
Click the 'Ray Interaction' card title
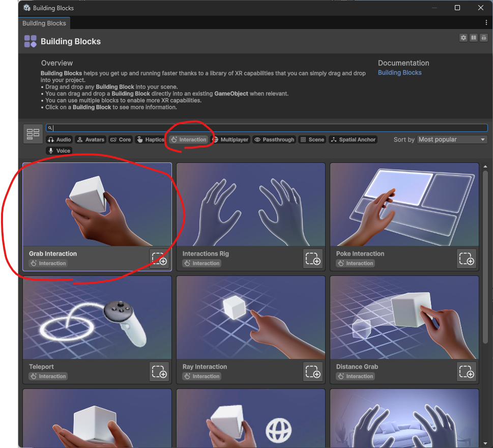click(x=205, y=367)
